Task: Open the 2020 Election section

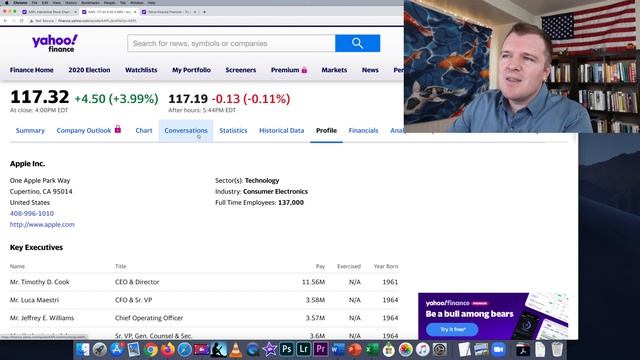Action: pos(89,70)
